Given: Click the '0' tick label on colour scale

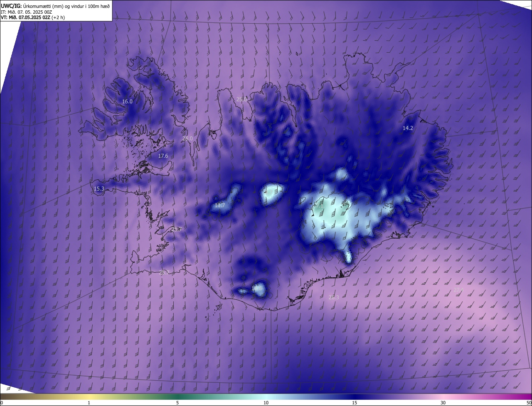Looking at the screenshot, I should tap(2, 403).
